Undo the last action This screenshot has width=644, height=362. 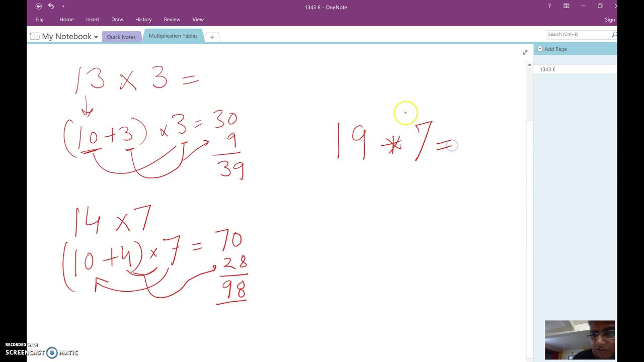[x=51, y=7]
